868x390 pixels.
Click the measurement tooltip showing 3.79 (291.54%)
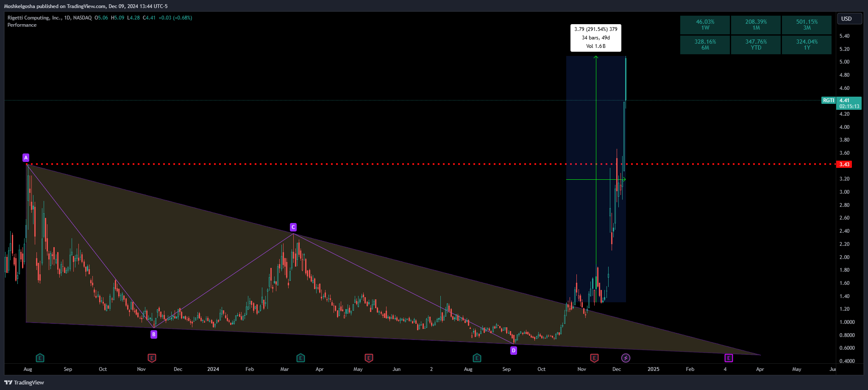(x=596, y=38)
